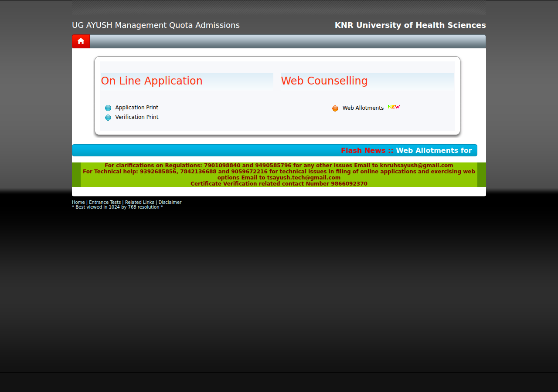The image size is (558, 392).
Task: Click the On Line Application heading
Action: point(152,81)
